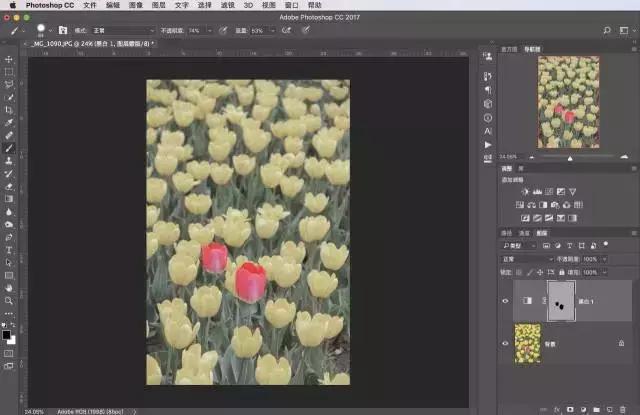Select the Crop tool
Screen dimensions: 640x415
[x=9, y=110]
